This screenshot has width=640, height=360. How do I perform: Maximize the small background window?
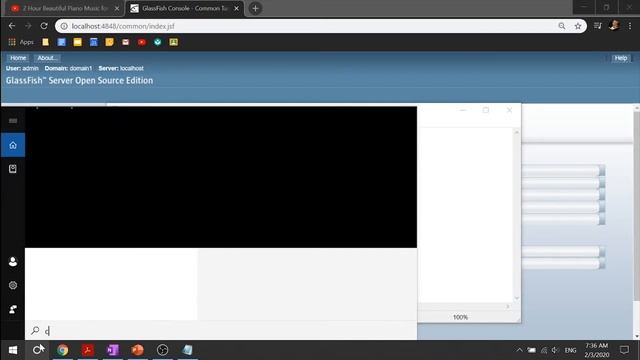coord(486,110)
